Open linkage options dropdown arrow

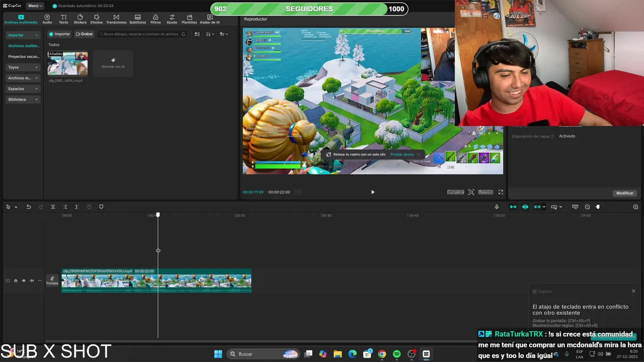tap(544, 207)
